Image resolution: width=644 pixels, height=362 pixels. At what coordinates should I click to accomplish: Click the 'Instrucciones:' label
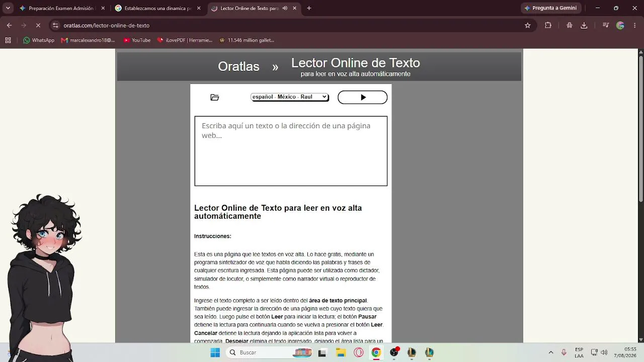(213, 236)
